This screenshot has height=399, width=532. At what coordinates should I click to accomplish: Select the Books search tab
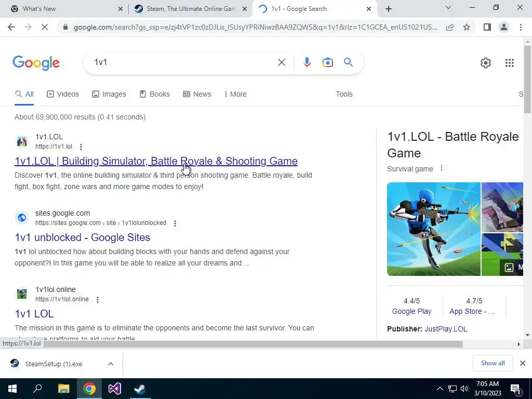155,94
